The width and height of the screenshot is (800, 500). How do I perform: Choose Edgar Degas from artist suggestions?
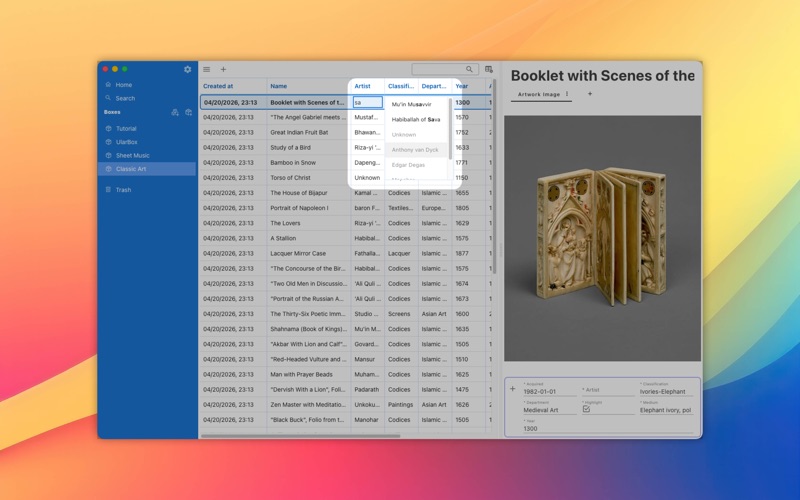417,165
